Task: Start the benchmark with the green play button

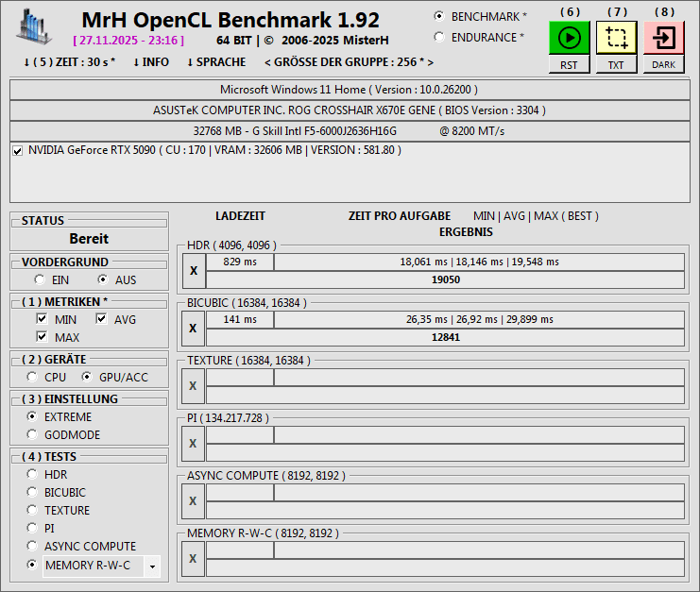Action: [570, 38]
